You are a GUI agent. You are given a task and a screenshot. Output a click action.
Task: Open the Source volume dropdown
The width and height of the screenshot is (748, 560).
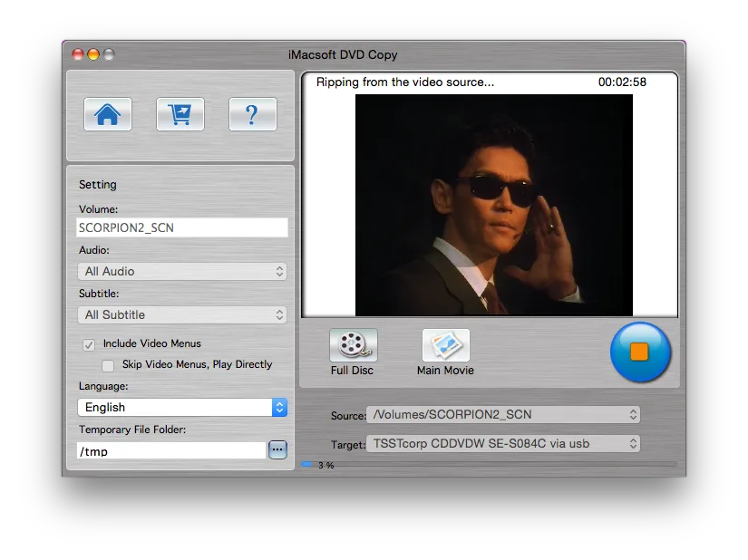pyautogui.click(x=503, y=415)
